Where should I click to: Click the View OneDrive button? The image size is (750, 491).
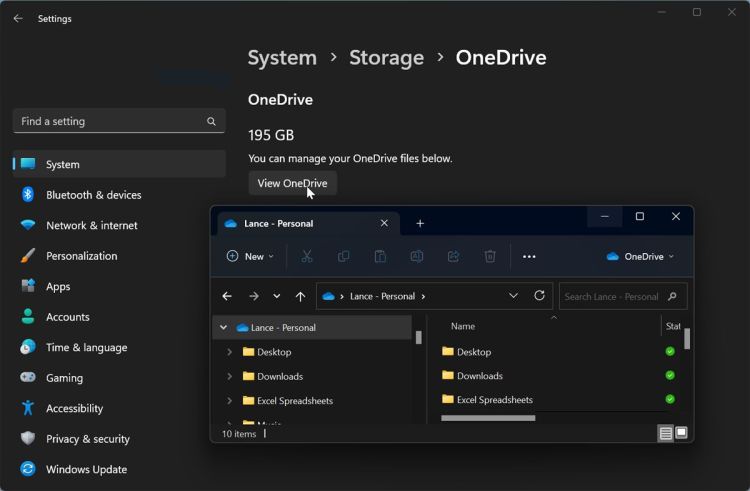[292, 183]
